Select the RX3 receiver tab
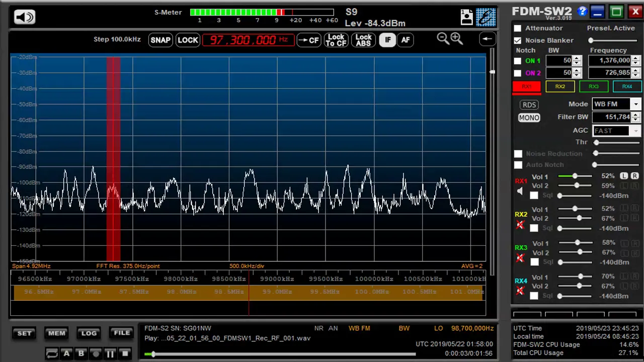Image resolution: width=644 pixels, height=362 pixels. click(x=593, y=86)
